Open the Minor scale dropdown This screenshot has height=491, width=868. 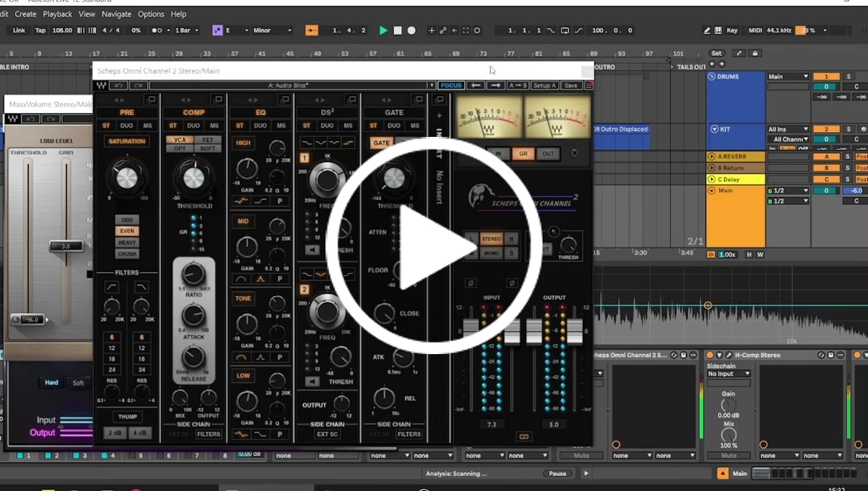coord(272,30)
